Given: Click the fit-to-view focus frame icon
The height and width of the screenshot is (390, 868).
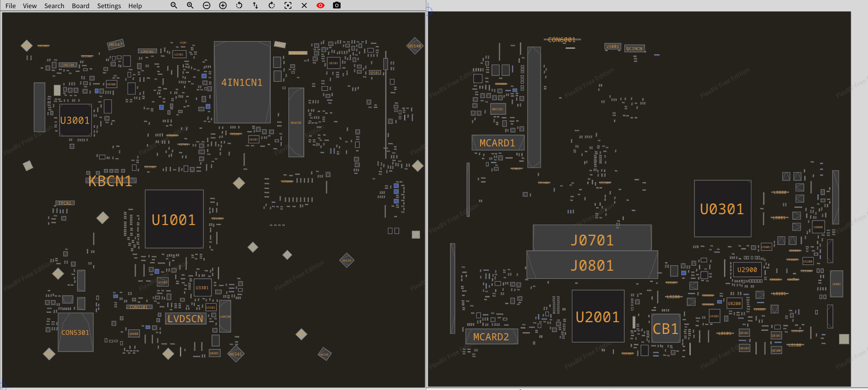Looking at the screenshot, I should 288,5.
